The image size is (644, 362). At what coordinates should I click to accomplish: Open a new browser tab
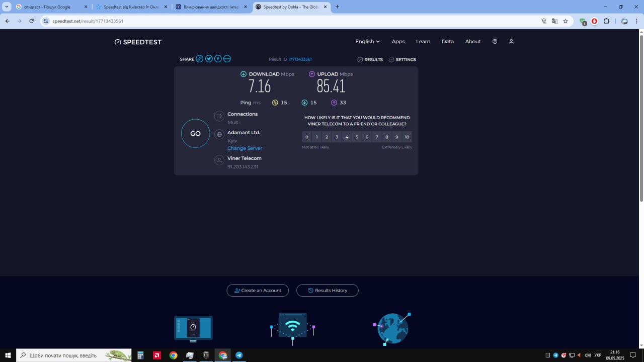[337, 7]
